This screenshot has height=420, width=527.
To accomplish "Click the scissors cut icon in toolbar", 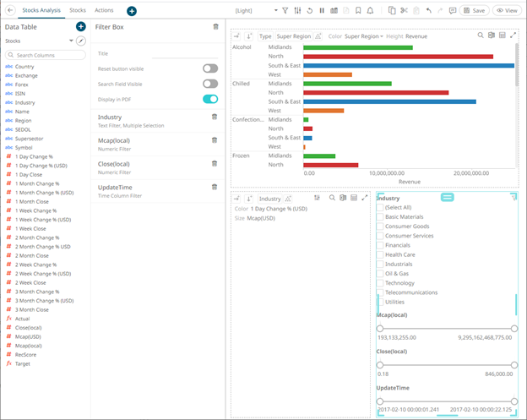I will [x=404, y=10].
